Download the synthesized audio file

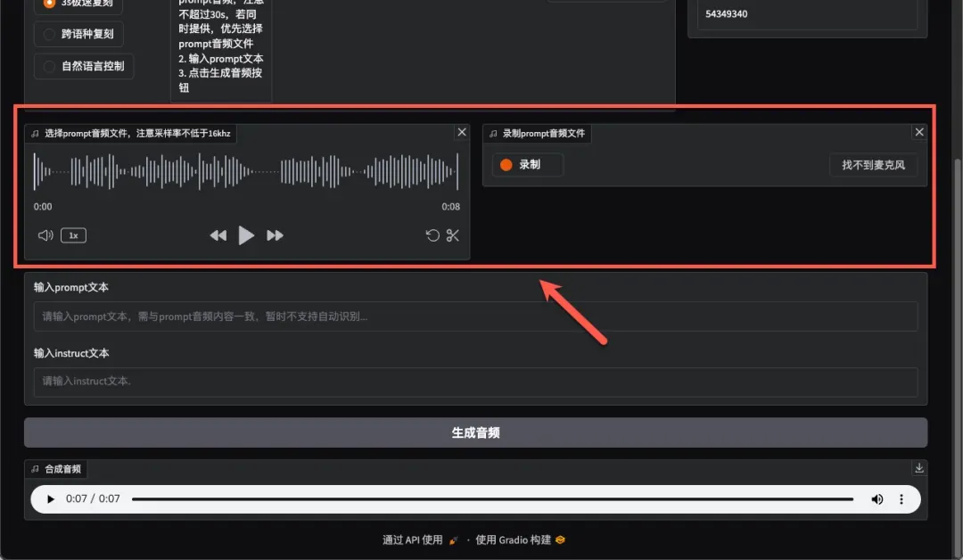pyautogui.click(x=919, y=468)
